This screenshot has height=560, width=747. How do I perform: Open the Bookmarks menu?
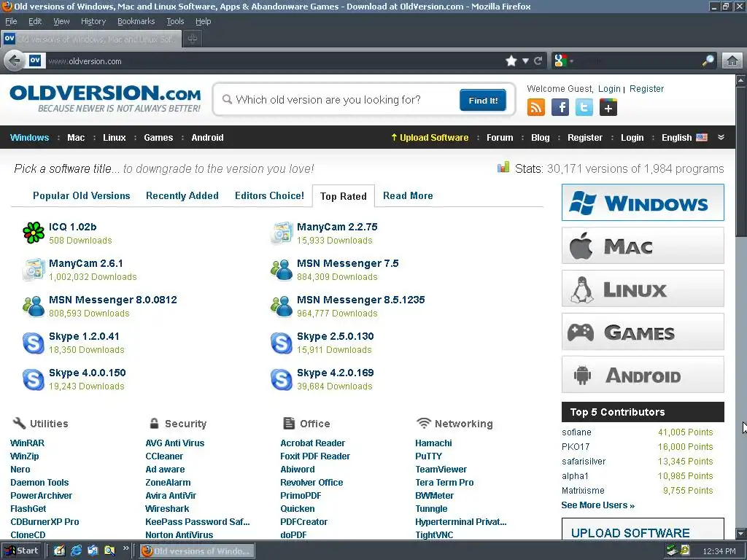136,21
